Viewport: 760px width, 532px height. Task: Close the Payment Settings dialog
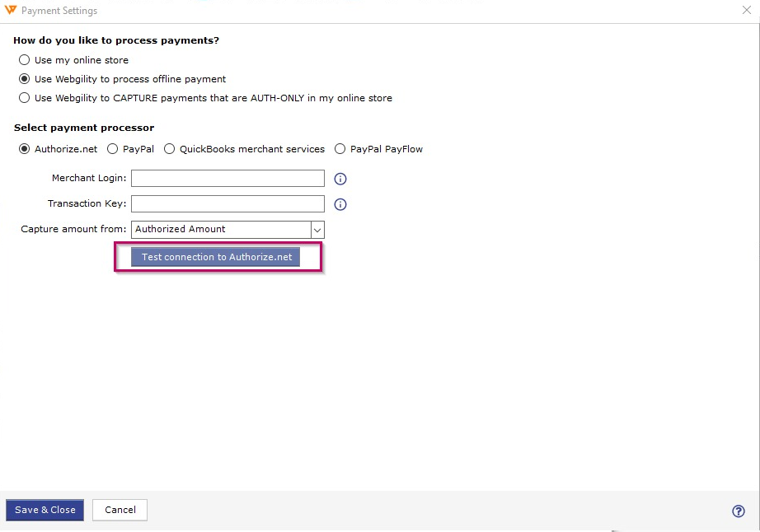[747, 10]
